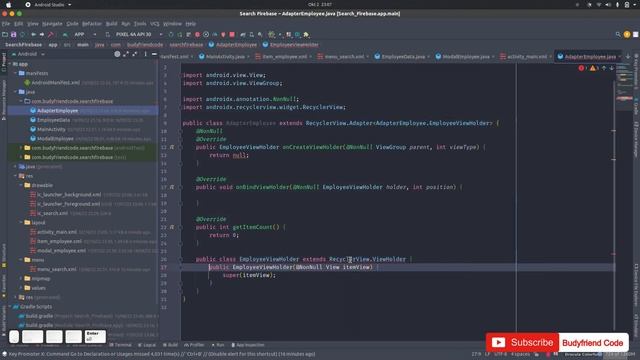Click the Save All toolbar icon
Screen dimensions: 640x360
[13, 35]
